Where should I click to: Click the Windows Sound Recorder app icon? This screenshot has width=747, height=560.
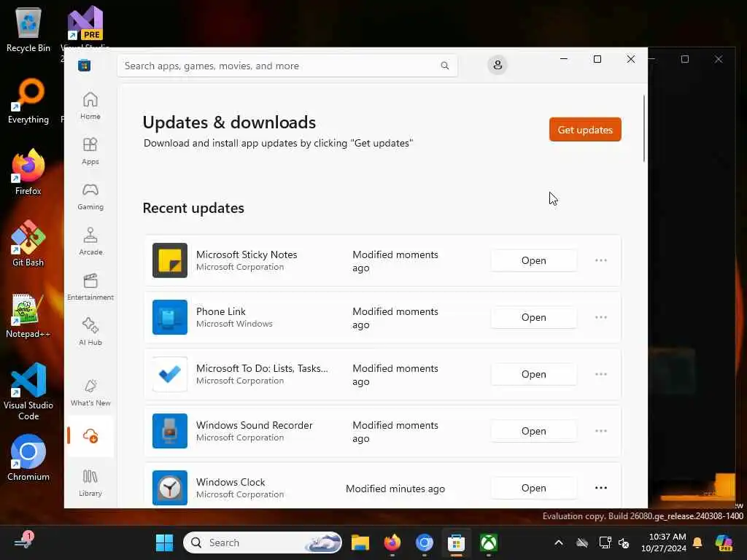click(x=169, y=431)
